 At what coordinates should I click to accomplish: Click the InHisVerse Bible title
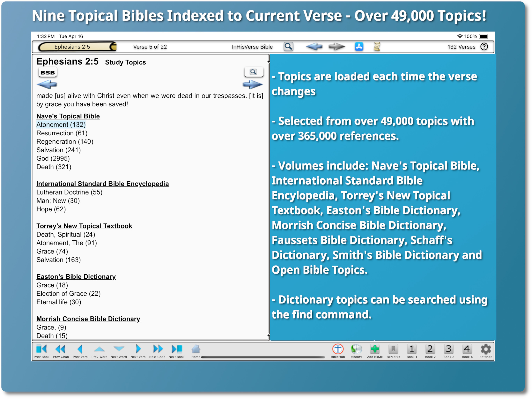tap(252, 47)
